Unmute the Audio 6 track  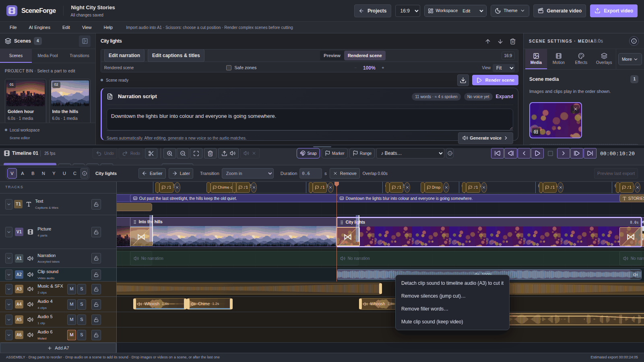(72, 335)
